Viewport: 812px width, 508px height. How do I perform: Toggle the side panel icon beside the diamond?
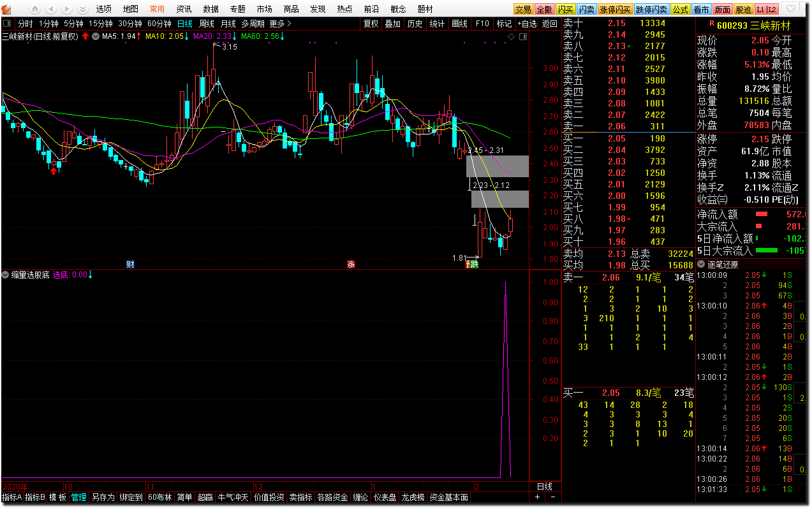click(524, 37)
